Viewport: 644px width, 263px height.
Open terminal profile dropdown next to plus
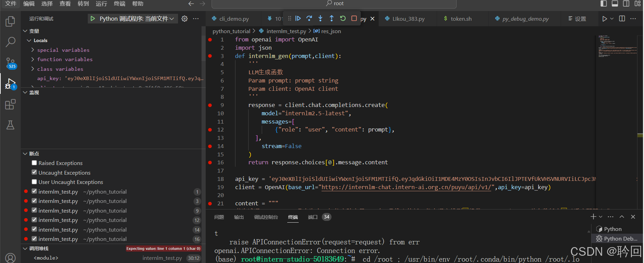coord(600,217)
